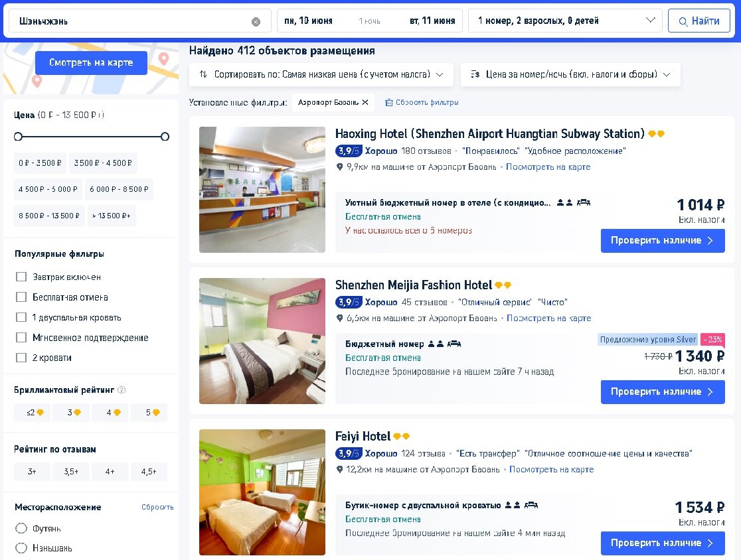Remove the Аэропорт Баоань filter tag
This screenshot has width=741, height=560.
[x=365, y=102]
